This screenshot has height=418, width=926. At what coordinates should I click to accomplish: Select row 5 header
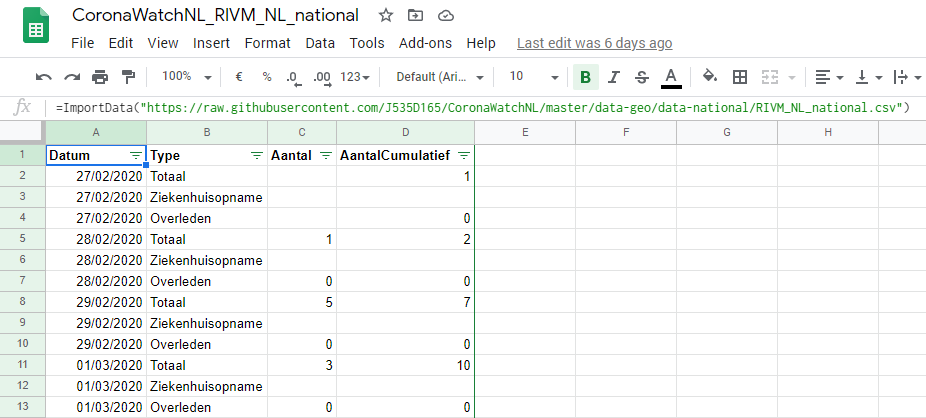22,239
